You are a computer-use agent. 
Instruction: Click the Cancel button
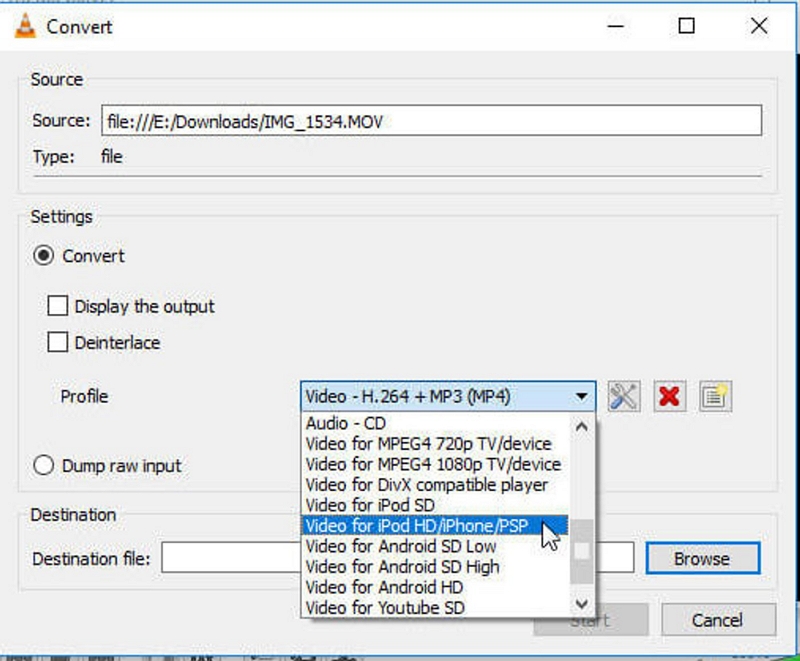pos(718,620)
